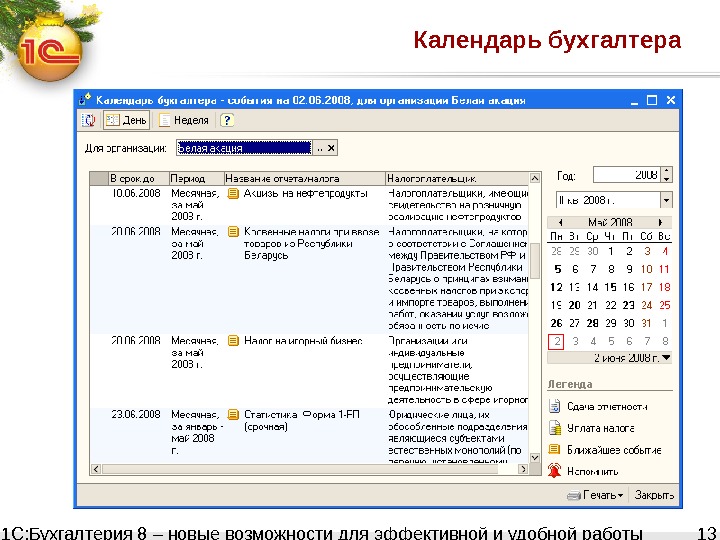This screenshot has width=720, height=540.
Task: Go to next month in calendar
Action: 660,223
